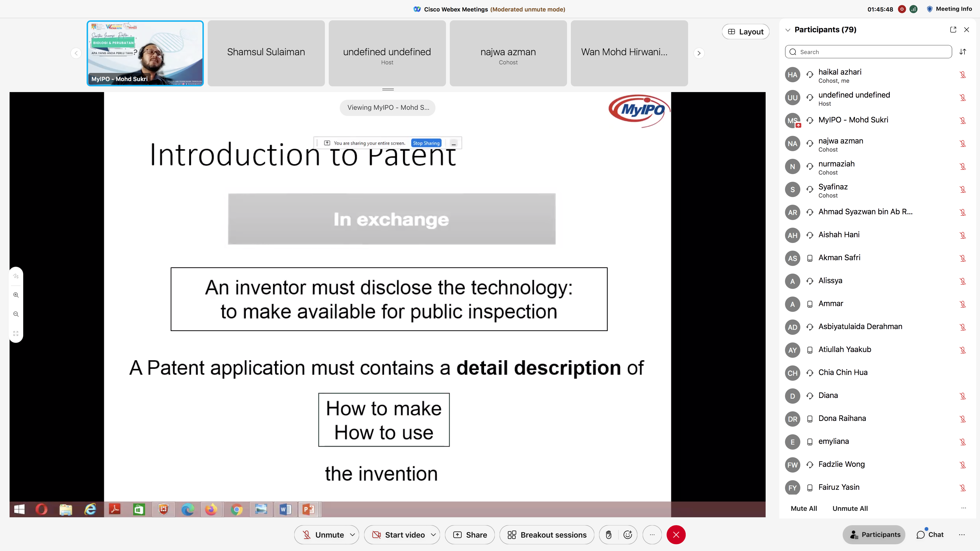Click the annotate pencil icon
This screenshot has width=980, height=551.
(16, 276)
